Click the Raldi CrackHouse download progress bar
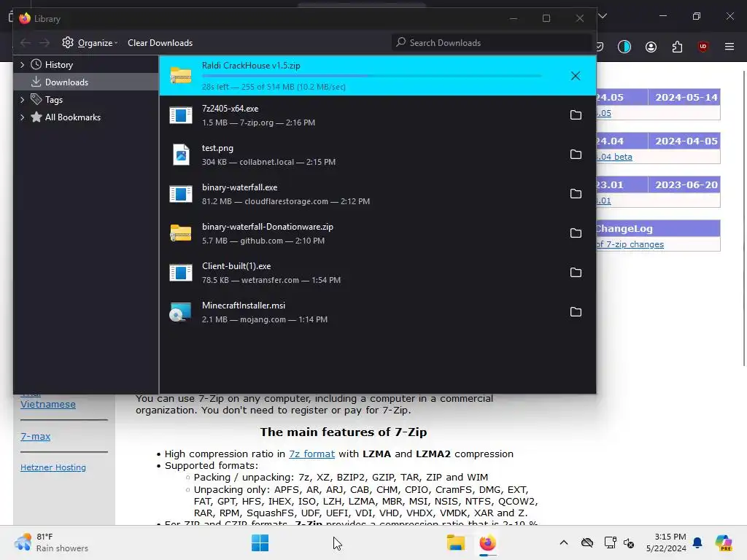The width and height of the screenshot is (747, 560). [x=371, y=76]
